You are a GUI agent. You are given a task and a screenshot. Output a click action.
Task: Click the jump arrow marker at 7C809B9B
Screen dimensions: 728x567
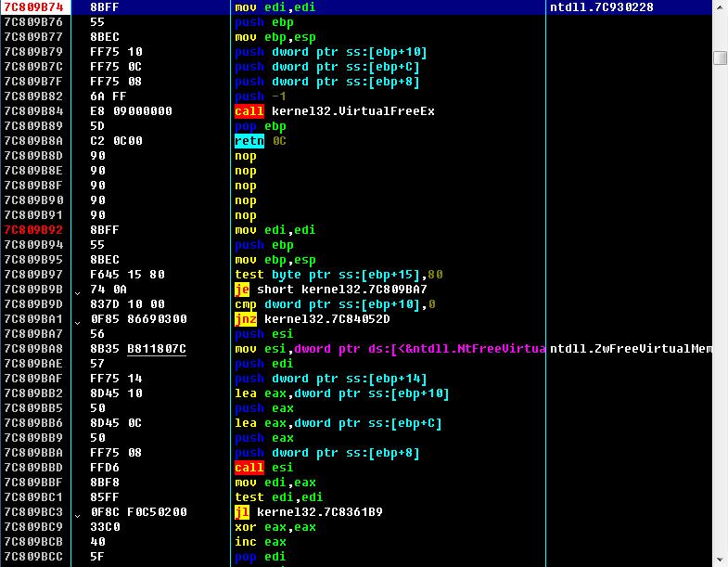point(78,293)
